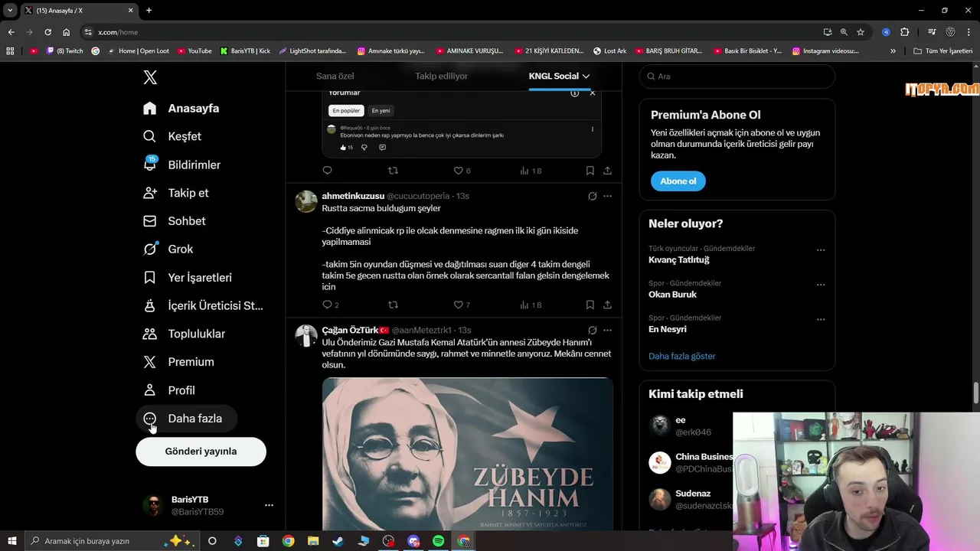Like ahmetinkuzusu's post
Viewport: 980px width, 551px height.
459,305
